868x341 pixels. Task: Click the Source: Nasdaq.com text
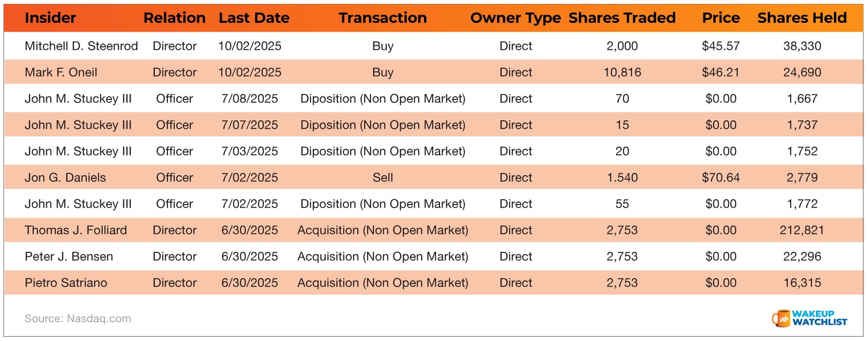click(78, 319)
